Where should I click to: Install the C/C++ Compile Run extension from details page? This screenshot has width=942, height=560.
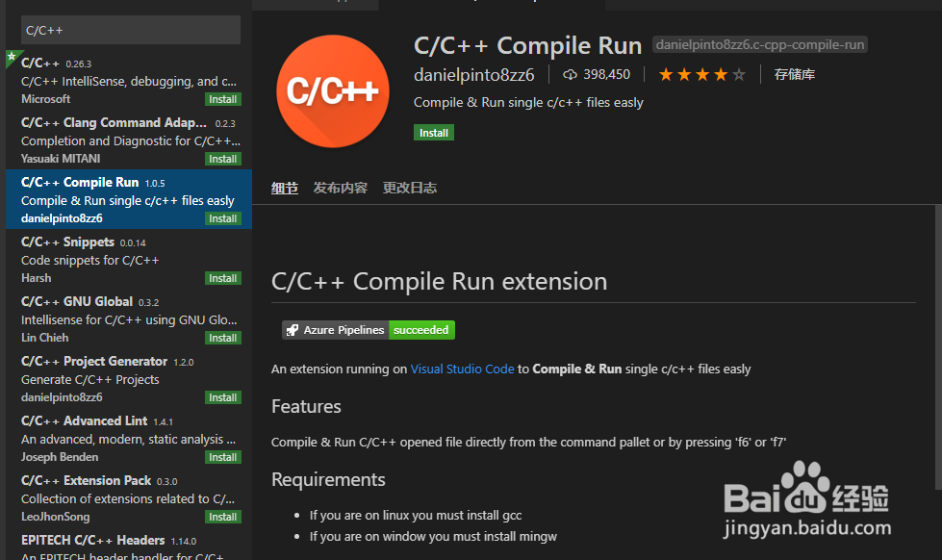pyautogui.click(x=434, y=133)
